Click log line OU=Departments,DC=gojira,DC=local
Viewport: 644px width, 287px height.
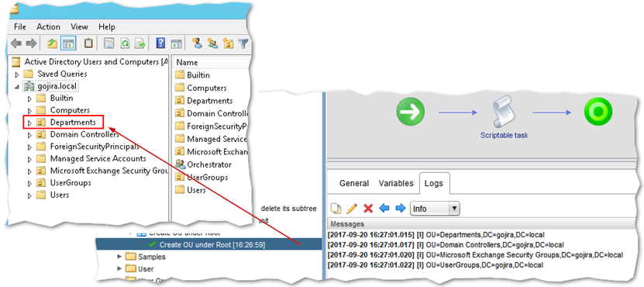tap(436, 235)
